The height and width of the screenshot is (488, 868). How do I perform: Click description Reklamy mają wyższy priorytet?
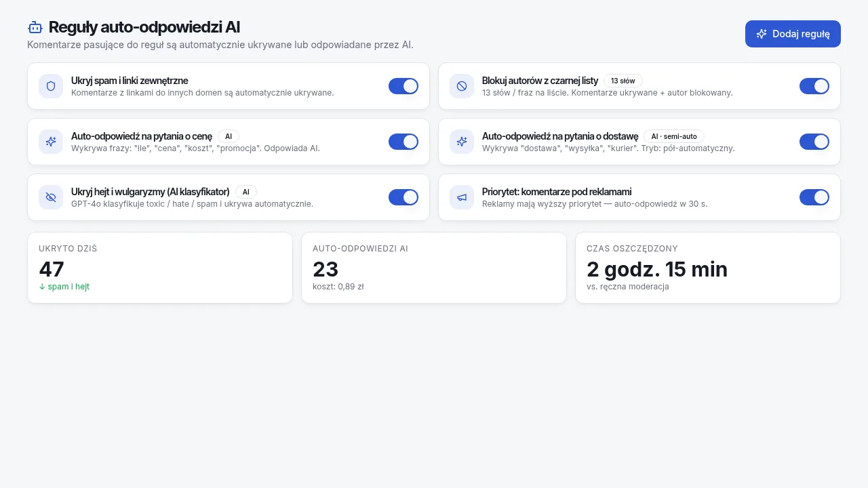tap(595, 203)
